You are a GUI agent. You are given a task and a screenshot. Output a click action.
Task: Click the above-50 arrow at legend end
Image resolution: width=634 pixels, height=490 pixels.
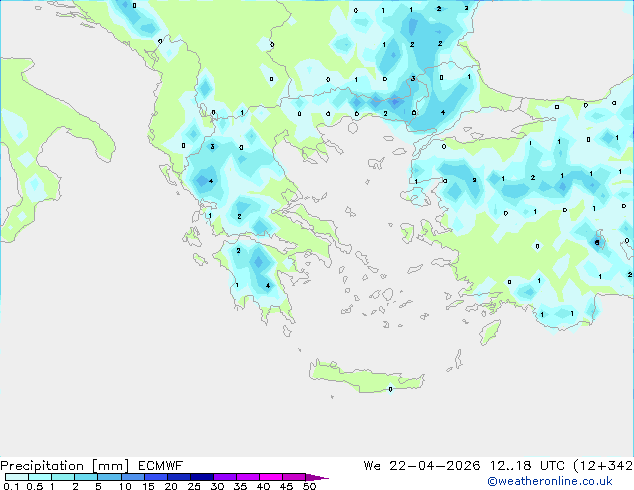(x=317, y=477)
